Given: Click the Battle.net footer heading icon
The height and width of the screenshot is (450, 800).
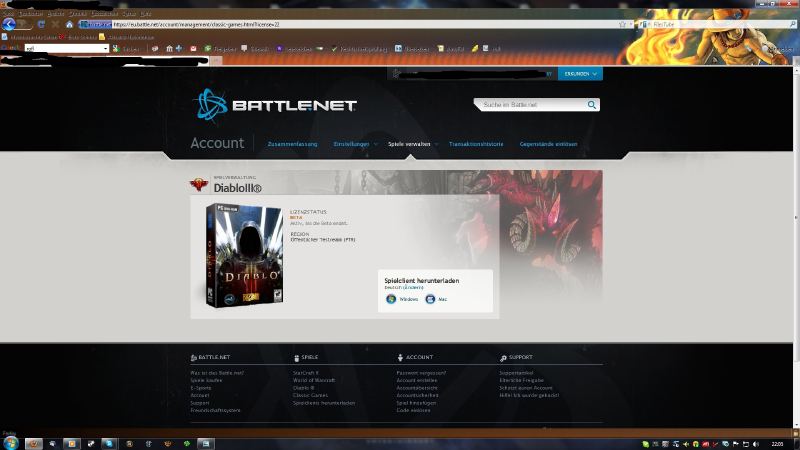Looking at the screenshot, I should point(193,358).
